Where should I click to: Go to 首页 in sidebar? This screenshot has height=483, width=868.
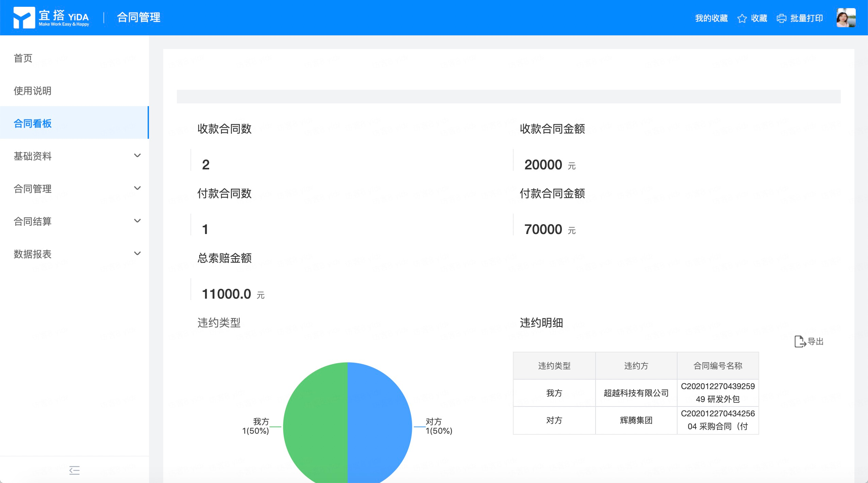click(x=23, y=58)
